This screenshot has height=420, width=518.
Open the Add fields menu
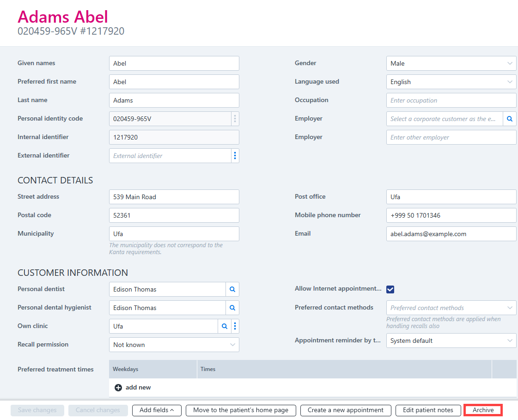157,410
